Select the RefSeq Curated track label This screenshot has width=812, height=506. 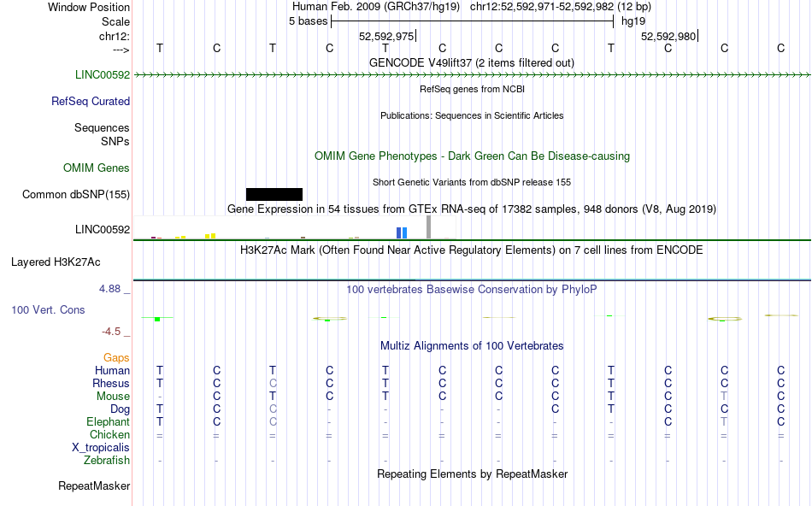(91, 101)
